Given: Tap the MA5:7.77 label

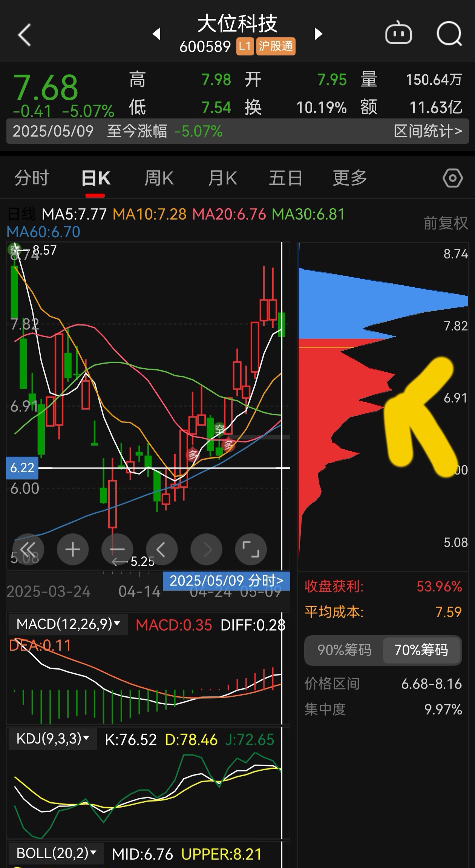Looking at the screenshot, I should click(x=74, y=214).
